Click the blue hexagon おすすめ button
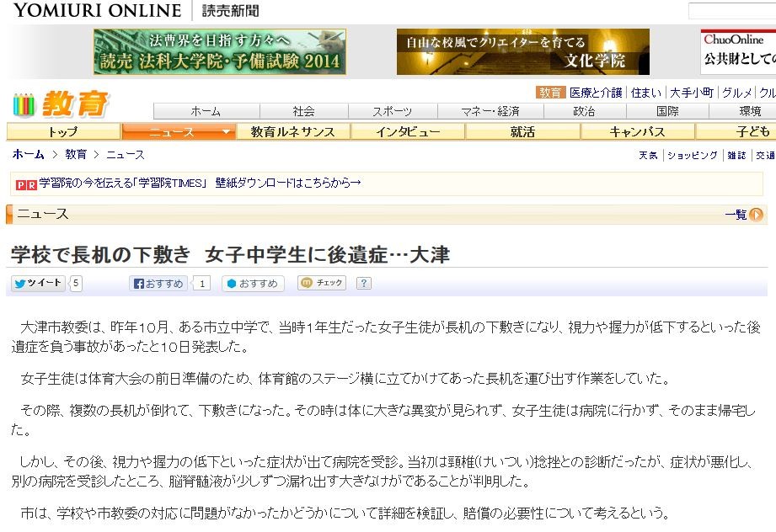Screen dimensions: 776x532 [253, 284]
